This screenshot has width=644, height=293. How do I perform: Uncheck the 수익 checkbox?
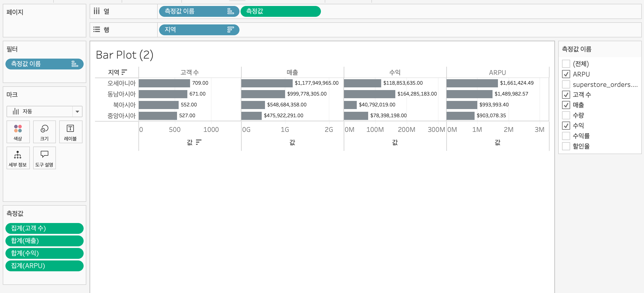coord(566,126)
